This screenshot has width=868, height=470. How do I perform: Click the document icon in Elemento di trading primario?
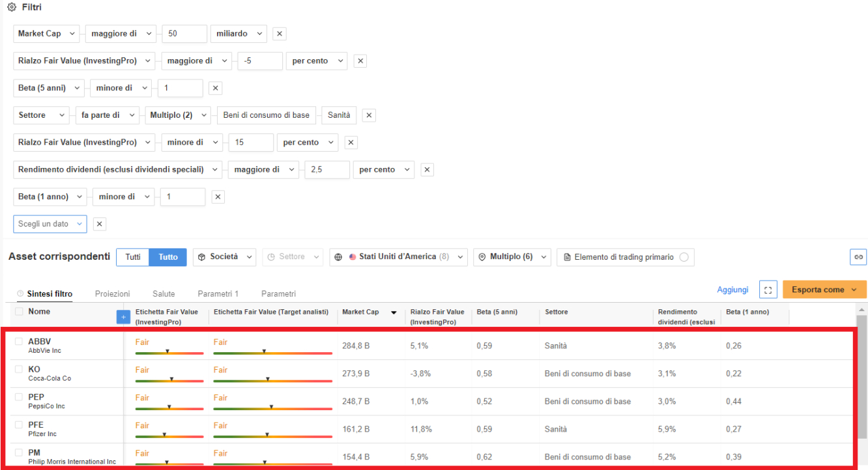tap(567, 257)
